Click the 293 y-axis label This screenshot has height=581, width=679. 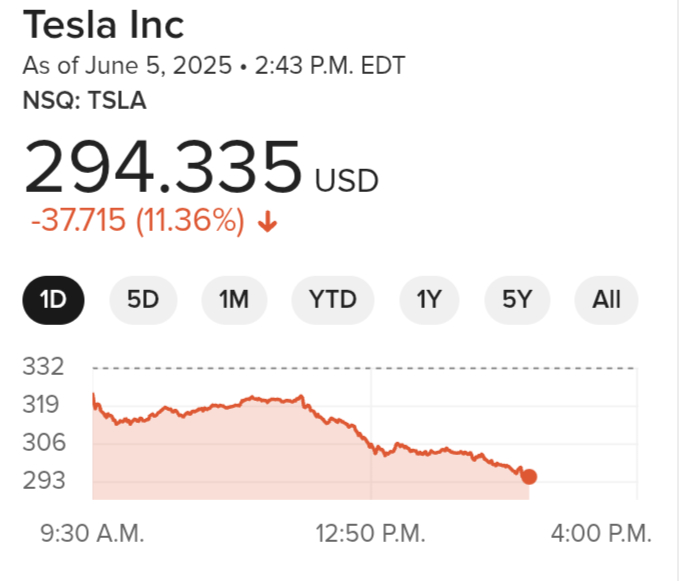click(x=42, y=480)
